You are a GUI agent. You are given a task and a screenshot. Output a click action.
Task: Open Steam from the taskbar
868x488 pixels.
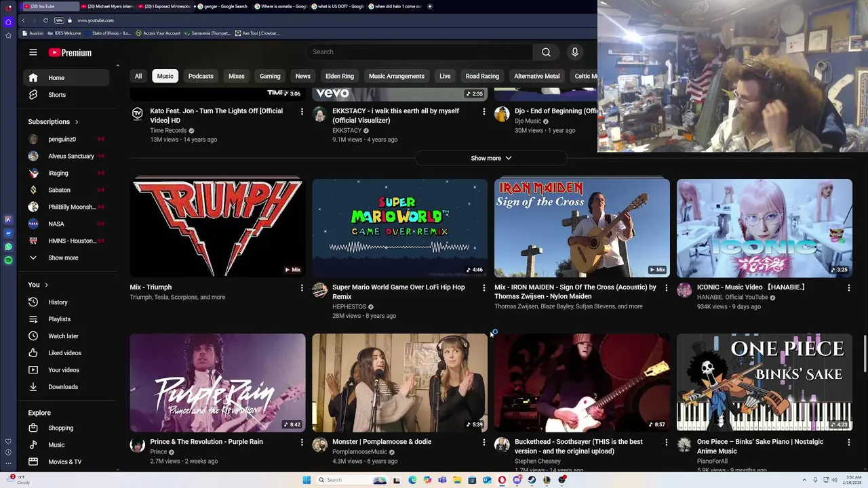point(532,480)
